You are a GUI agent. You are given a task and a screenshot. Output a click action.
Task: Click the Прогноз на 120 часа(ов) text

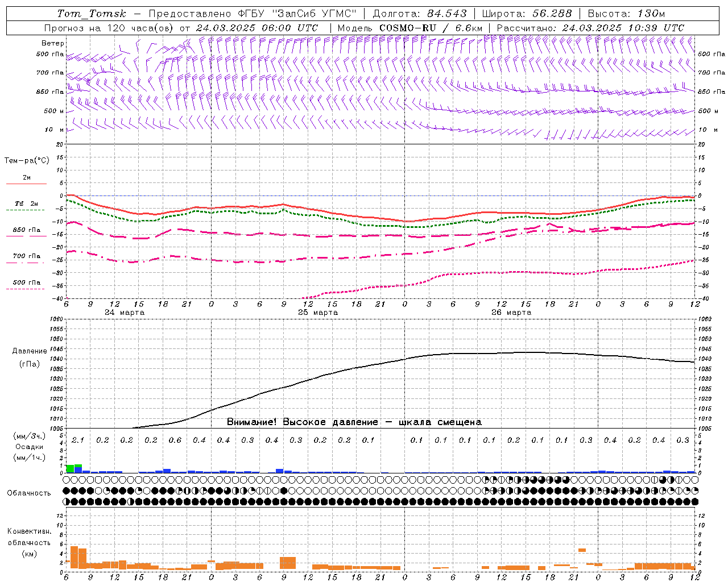110,28
